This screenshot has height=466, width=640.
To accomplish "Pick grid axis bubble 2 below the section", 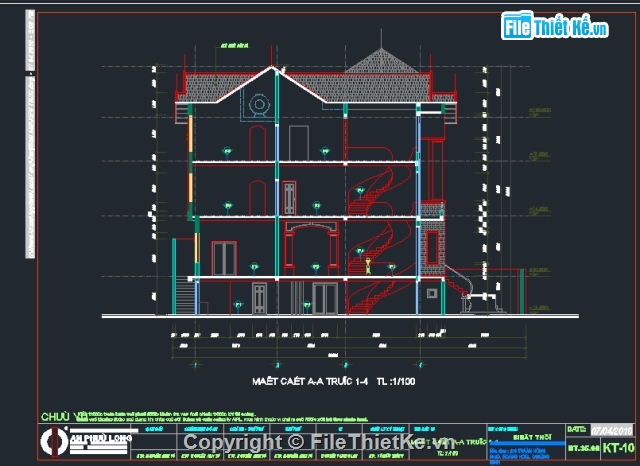I will click(278, 364).
